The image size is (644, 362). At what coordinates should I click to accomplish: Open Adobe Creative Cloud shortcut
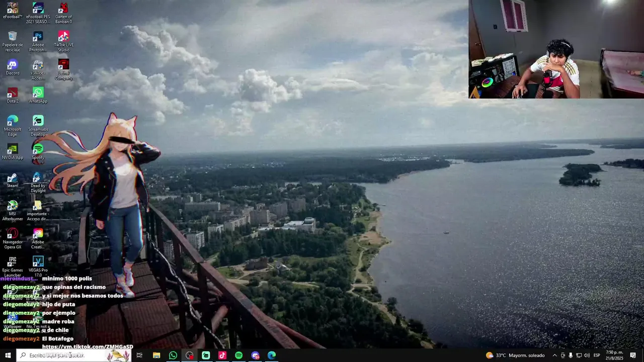(x=38, y=238)
